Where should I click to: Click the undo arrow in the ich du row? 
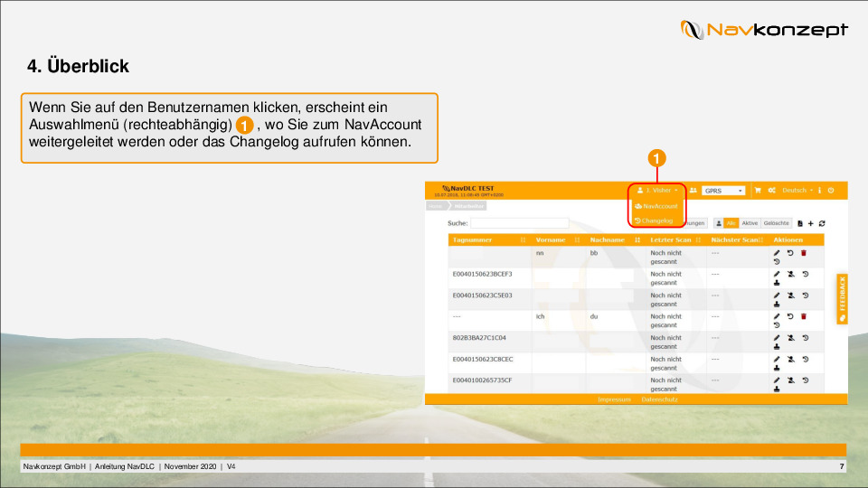pos(790,317)
